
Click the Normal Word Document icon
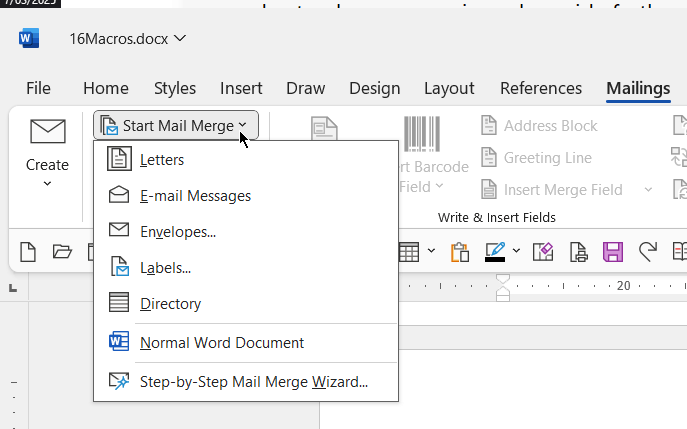[119, 341]
